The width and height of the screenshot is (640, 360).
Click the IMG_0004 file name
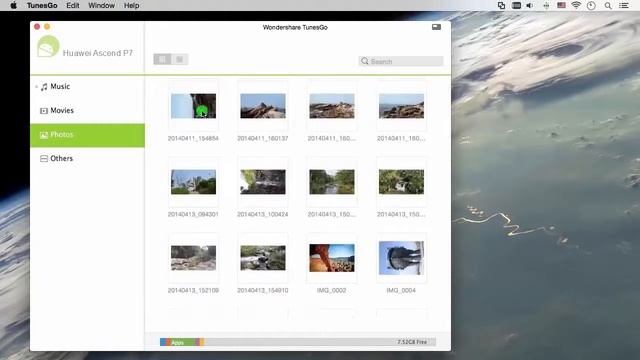pyautogui.click(x=401, y=290)
